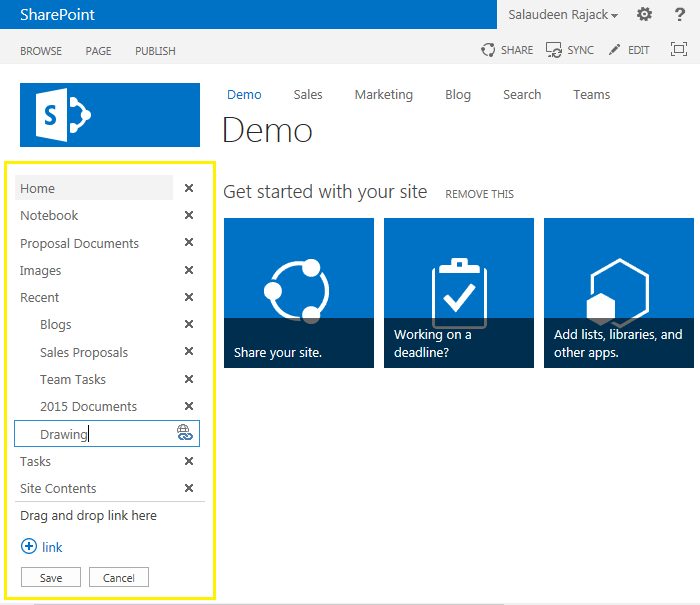The width and height of the screenshot is (700, 605).
Task: Toggle focus on content icon
Action: (x=679, y=49)
